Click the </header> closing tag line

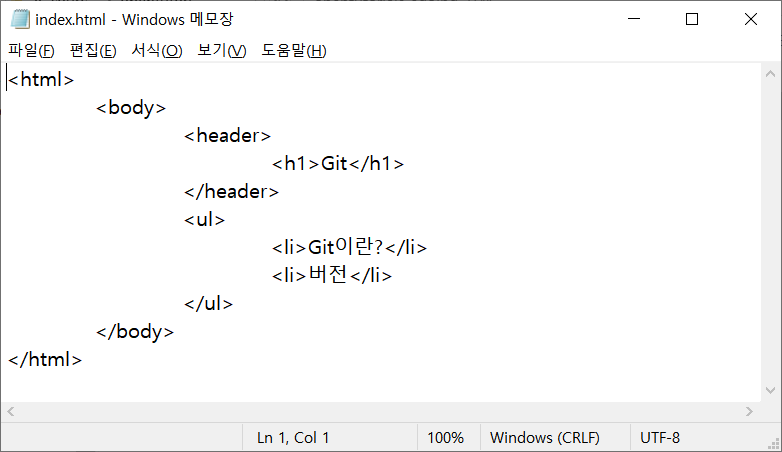[x=231, y=192]
